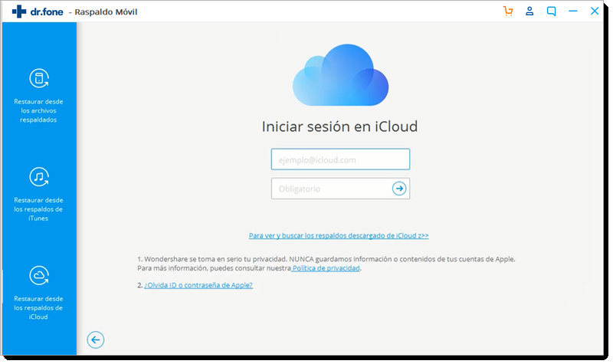Submit login with the arrow button
This screenshot has width=613, height=364.
click(399, 189)
